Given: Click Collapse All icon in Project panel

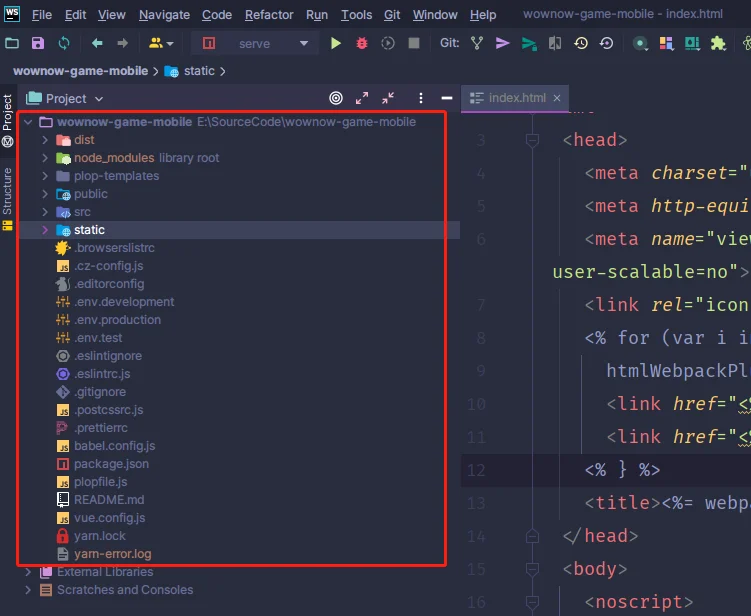Looking at the screenshot, I should tap(388, 98).
